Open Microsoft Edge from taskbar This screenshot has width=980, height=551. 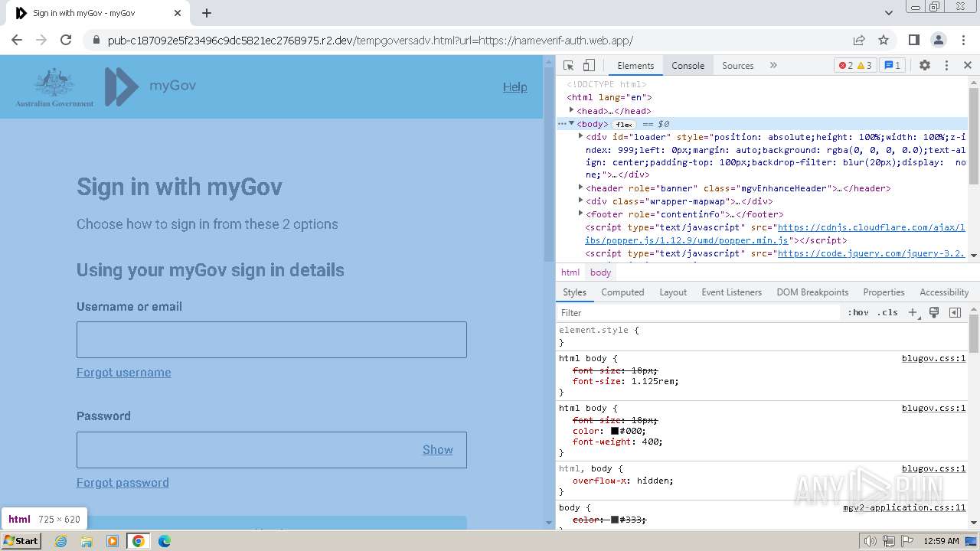pos(164,541)
